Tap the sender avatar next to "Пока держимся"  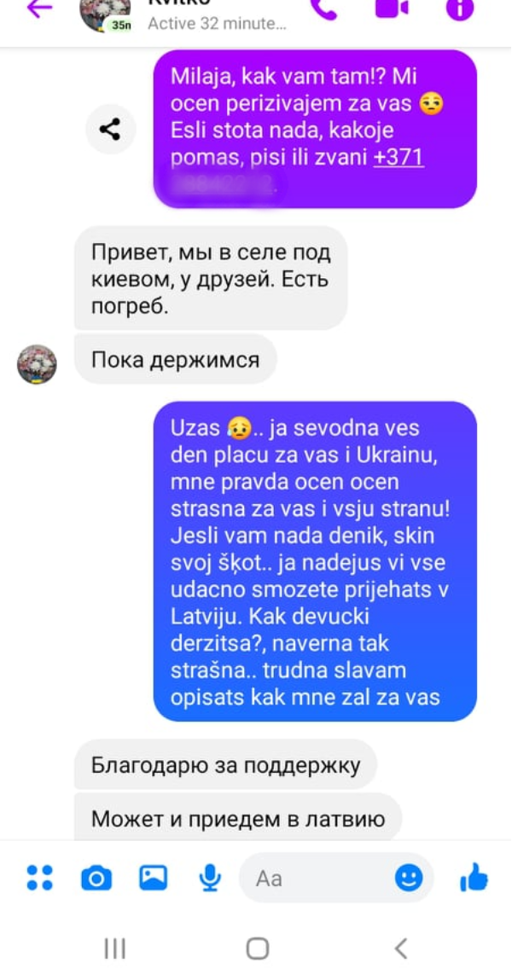tap(37, 363)
